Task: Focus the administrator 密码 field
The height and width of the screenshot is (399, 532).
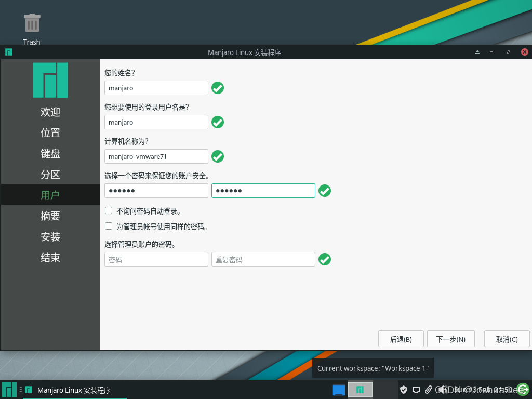Action: pos(156,259)
